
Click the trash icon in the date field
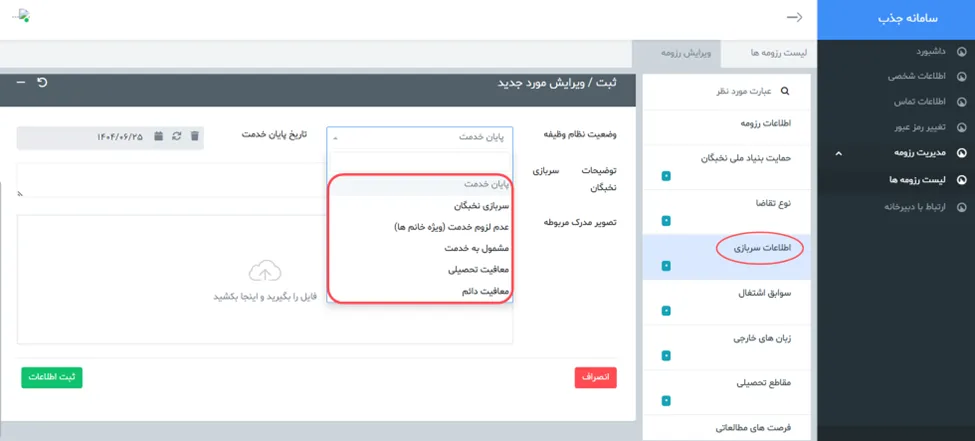(x=195, y=136)
